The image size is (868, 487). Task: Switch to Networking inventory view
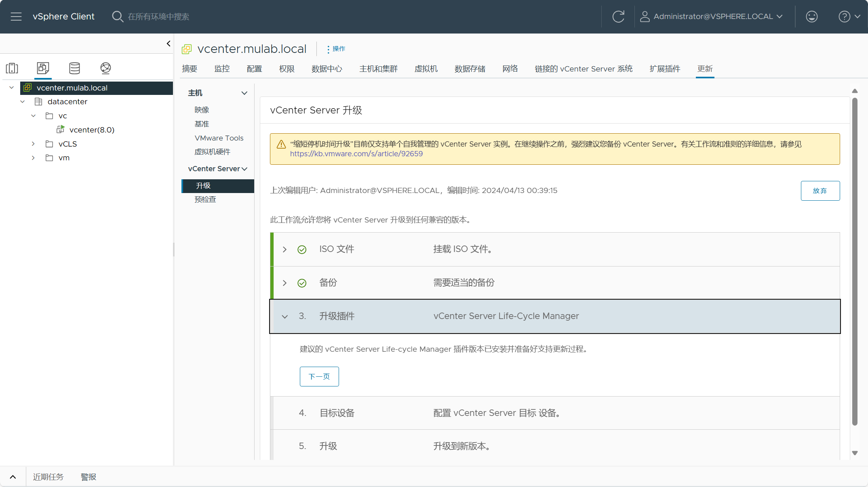tap(105, 68)
